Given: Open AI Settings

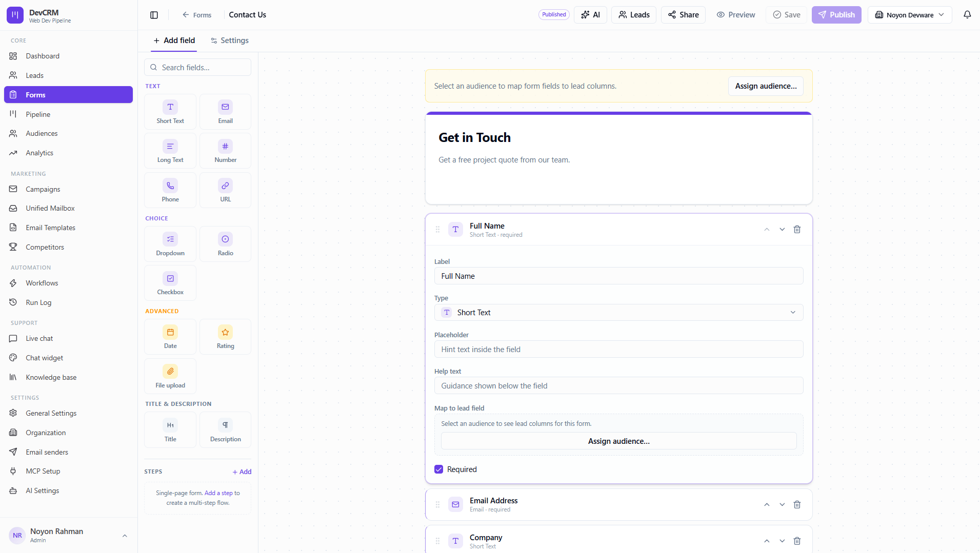Looking at the screenshot, I should click(x=68, y=490).
